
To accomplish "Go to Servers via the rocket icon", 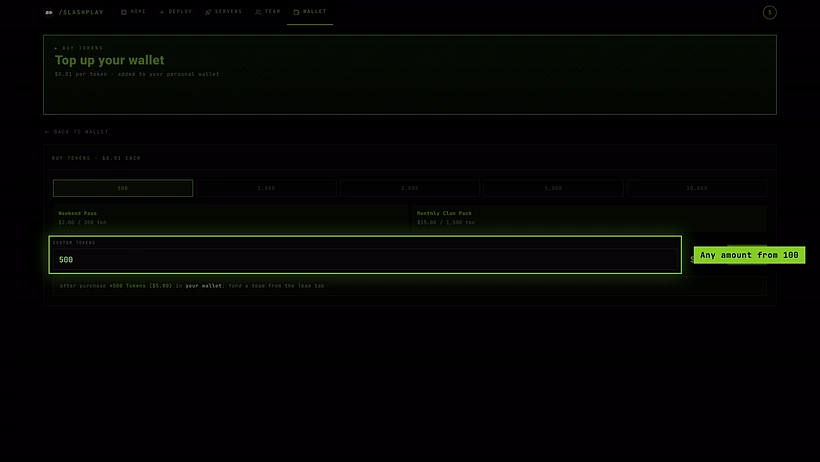I will click(x=208, y=12).
